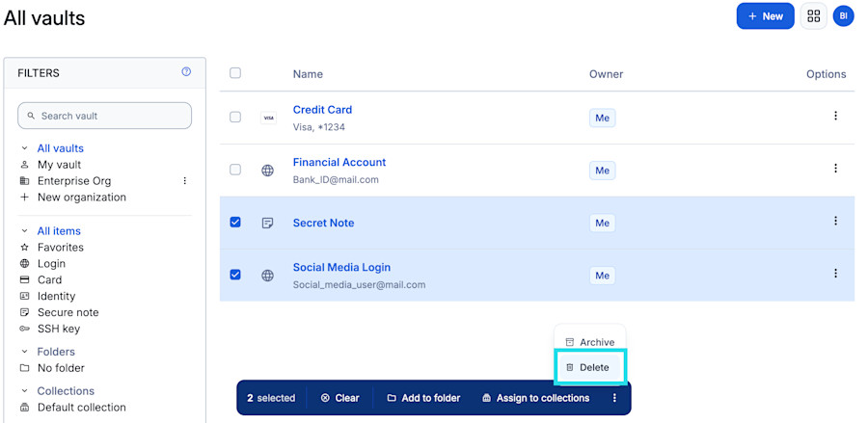Collapse the All vaults section
The image size is (868, 423).
[24, 148]
